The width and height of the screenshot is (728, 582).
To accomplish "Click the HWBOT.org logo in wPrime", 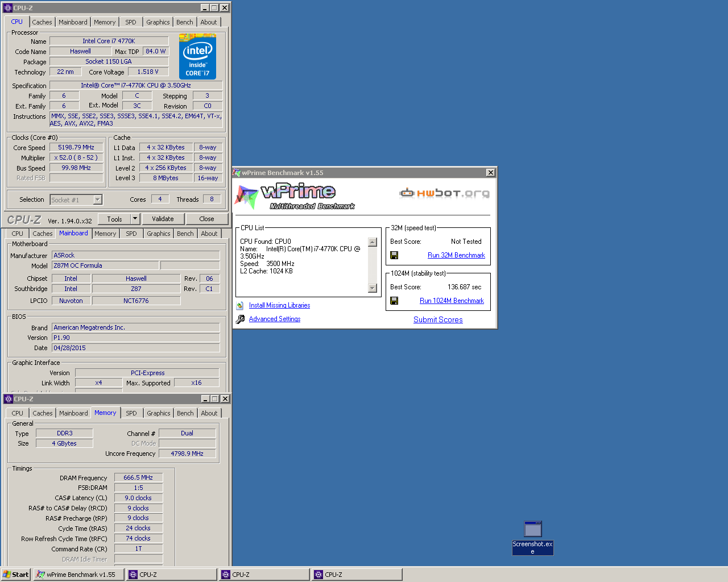I will click(444, 193).
